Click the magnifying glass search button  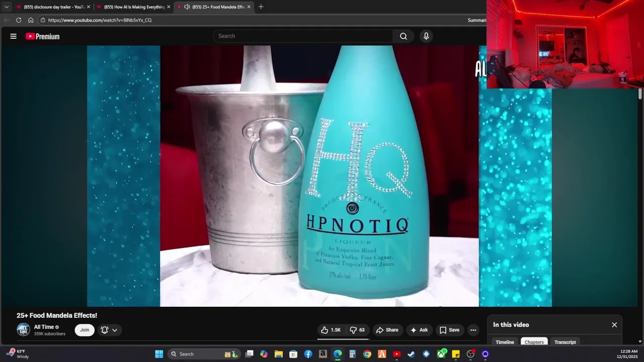404,36
